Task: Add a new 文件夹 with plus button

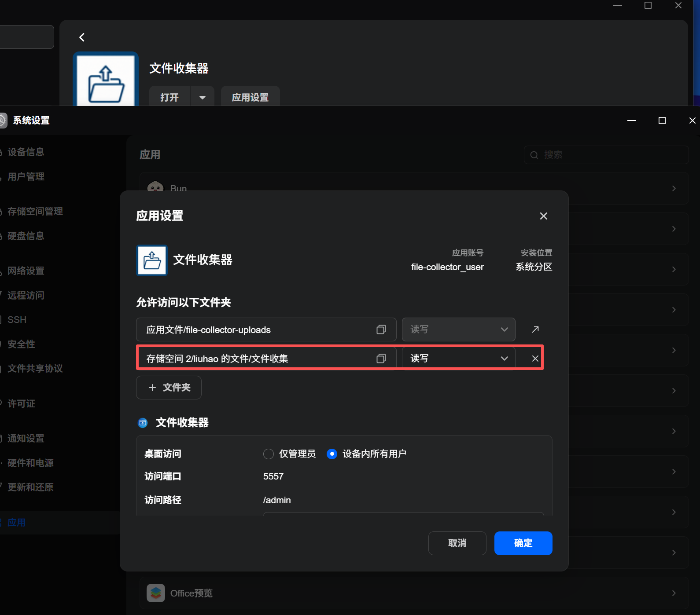Action: coord(169,388)
